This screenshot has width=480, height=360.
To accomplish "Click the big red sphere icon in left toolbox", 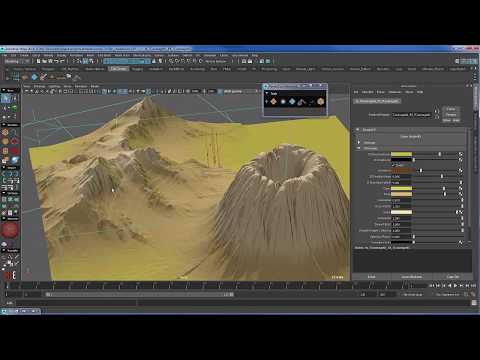I will [10, 230].
